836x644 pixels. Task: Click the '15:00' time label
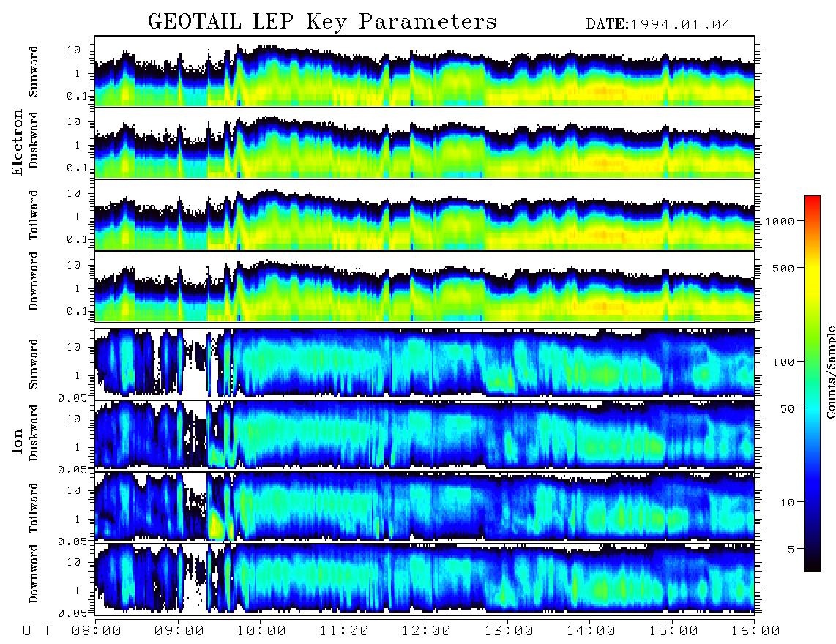click(673, 631)
